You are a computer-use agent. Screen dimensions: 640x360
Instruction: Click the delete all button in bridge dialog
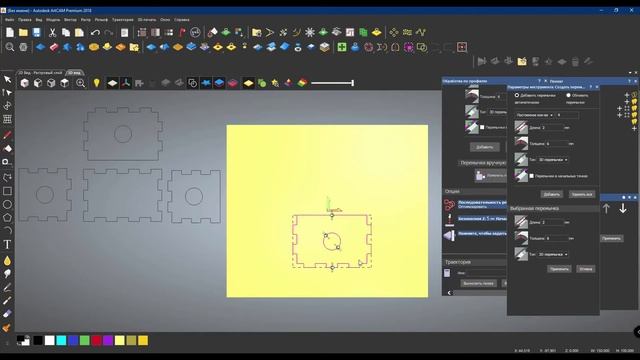coord(582,194)
